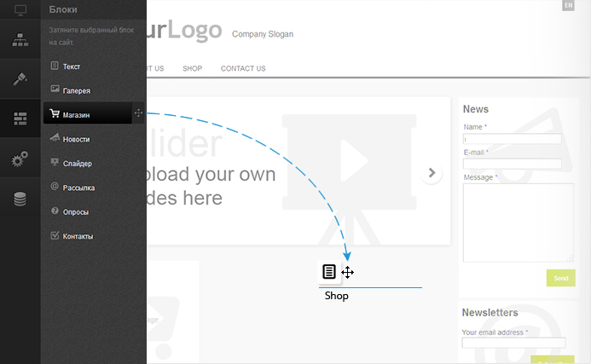Grab the move handle beside Магазин

138,113
